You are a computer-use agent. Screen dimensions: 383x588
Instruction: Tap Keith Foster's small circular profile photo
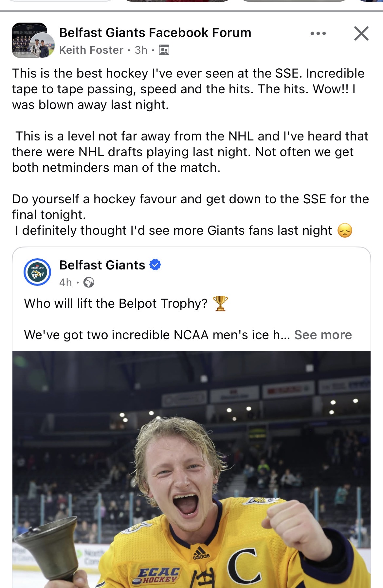[x=42, y=46]
